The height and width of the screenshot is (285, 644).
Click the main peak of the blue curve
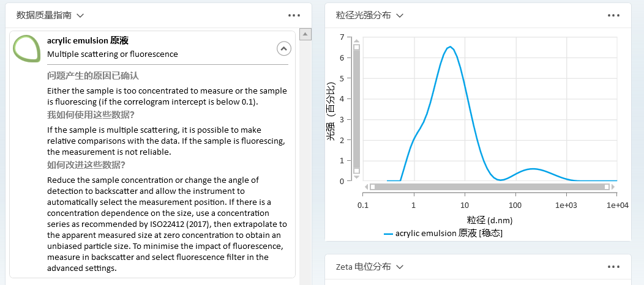450,47
